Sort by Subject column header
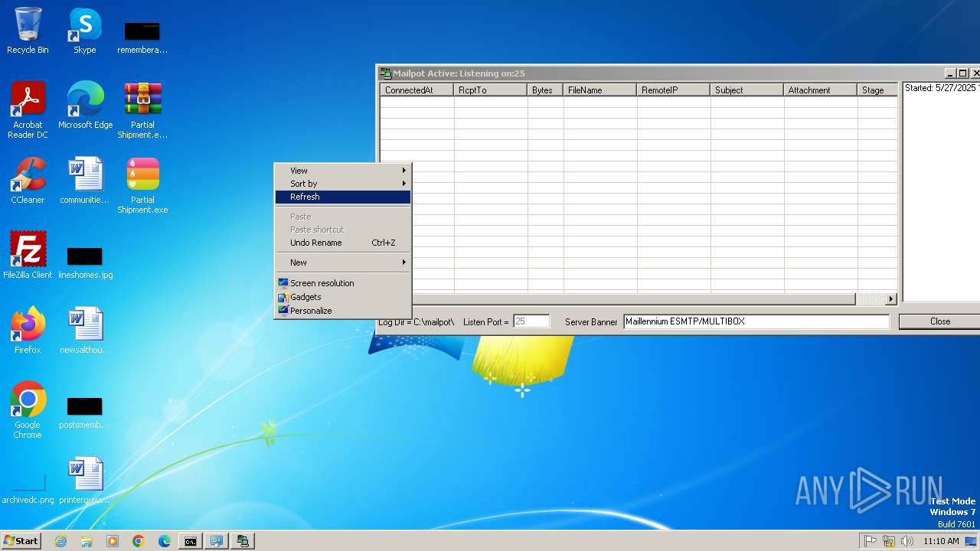This screenshot has width=980, height=551. [747, 90]
